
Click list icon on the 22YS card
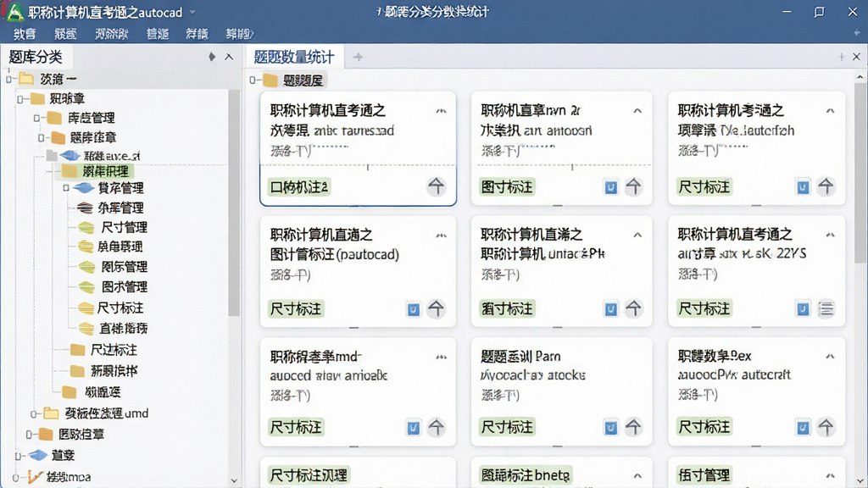[x=826, y=308]
